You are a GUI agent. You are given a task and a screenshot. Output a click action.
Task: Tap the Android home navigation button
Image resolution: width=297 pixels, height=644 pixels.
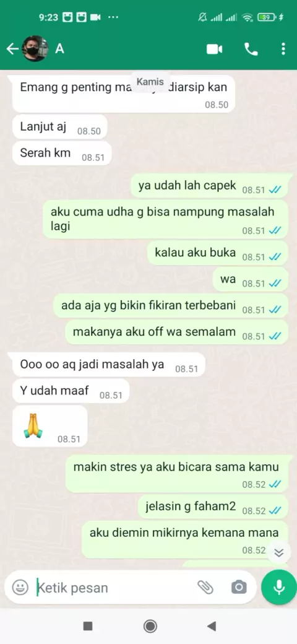[150, 626]
